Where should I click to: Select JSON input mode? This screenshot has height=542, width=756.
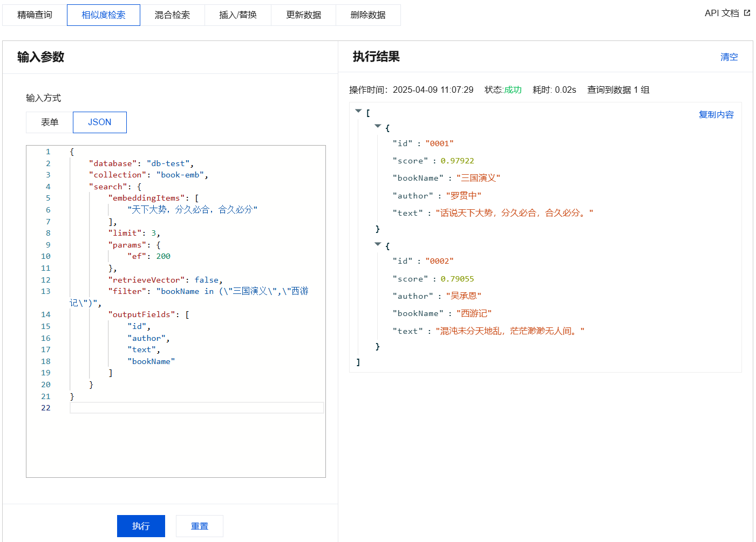[100, 122]
